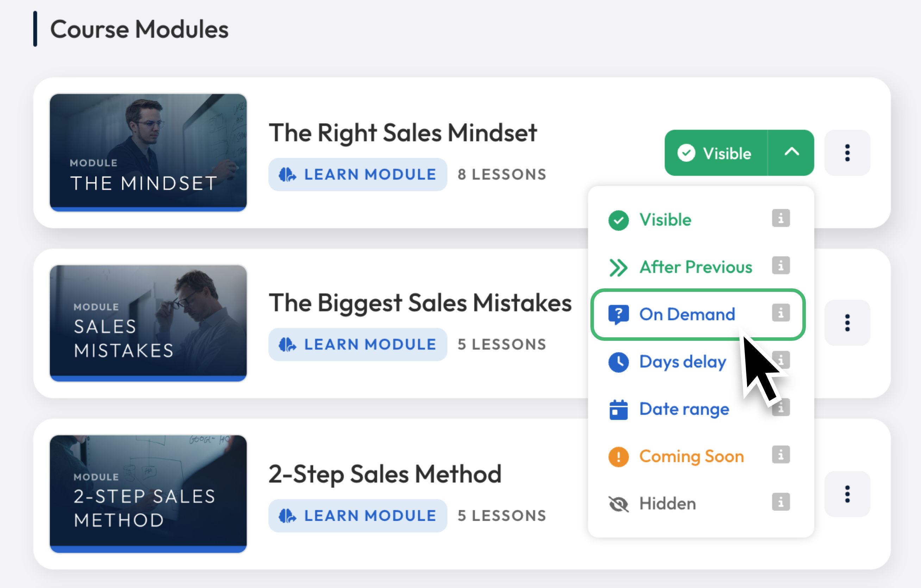Viewport: 921px width, 588px height.
Task: Click info icon beside Coming Soon
Action: (x=781, y=455)
